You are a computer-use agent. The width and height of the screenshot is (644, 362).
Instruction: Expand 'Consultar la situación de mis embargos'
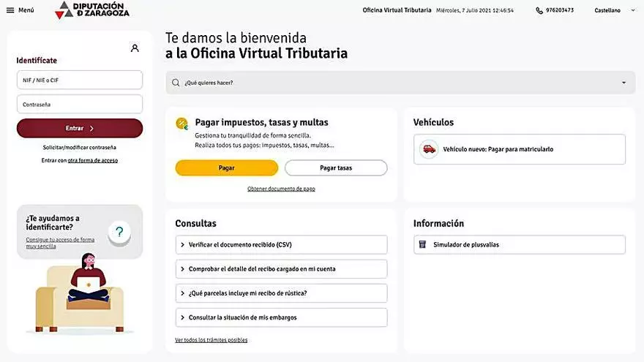coord(282,317)
